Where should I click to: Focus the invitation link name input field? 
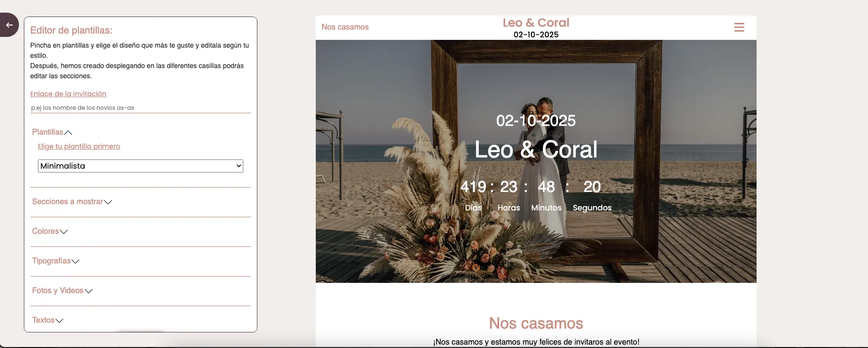click(x=140, y=108)
